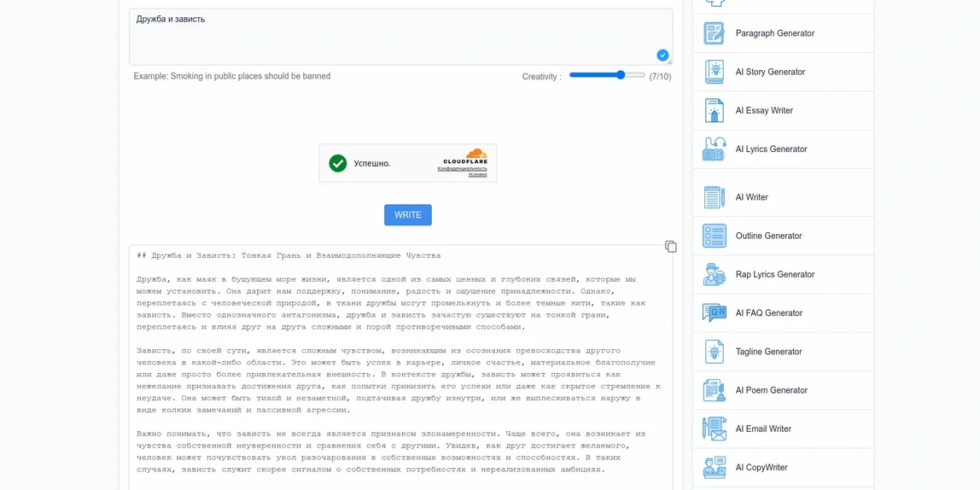Open the Paragraph Generator icon
The height and width of the screenshot is (490, 980).
click(x=714, y=33)
